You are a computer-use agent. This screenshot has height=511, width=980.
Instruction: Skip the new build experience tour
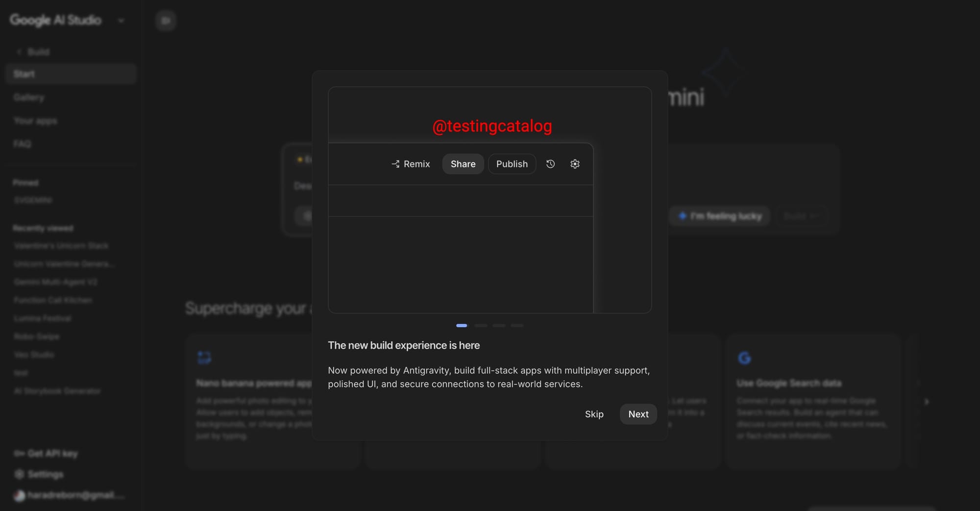pos(594,414)
